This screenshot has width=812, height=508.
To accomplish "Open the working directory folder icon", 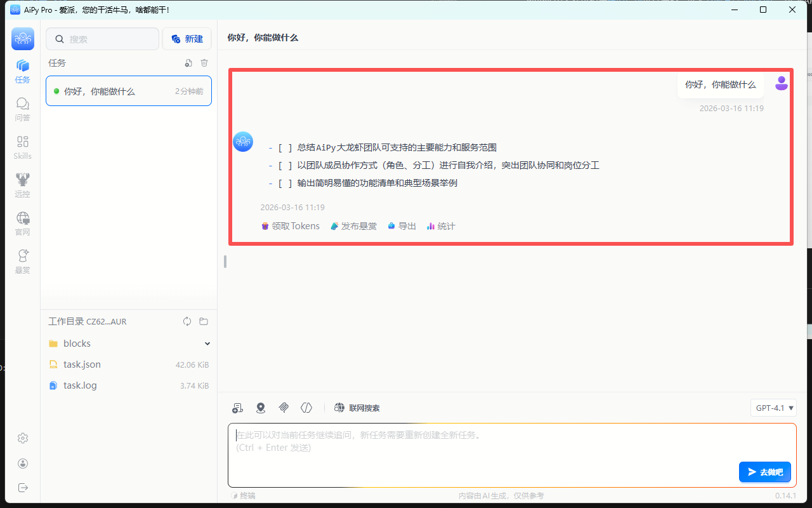I will [204, 321].
